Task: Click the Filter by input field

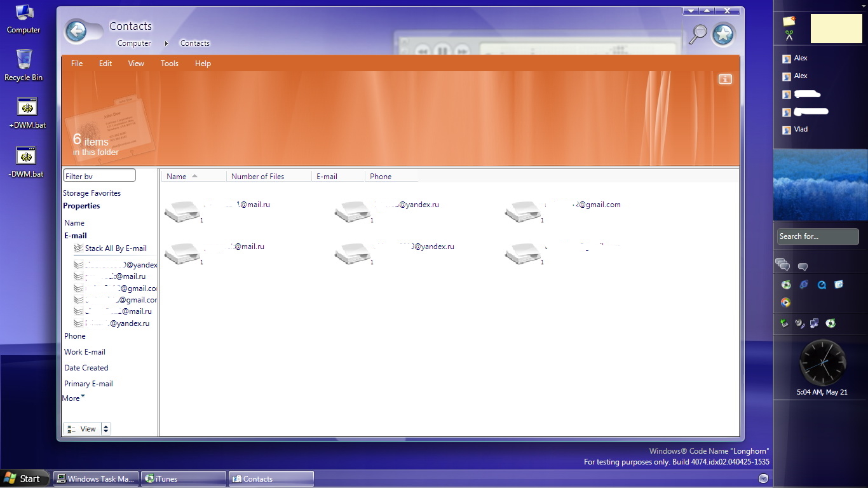Action: pos(99,176)
